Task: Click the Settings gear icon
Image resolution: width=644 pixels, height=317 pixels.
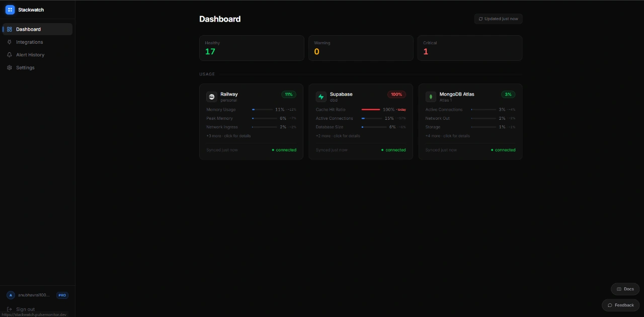Action: pyautogui.click(x=10, y=67)
